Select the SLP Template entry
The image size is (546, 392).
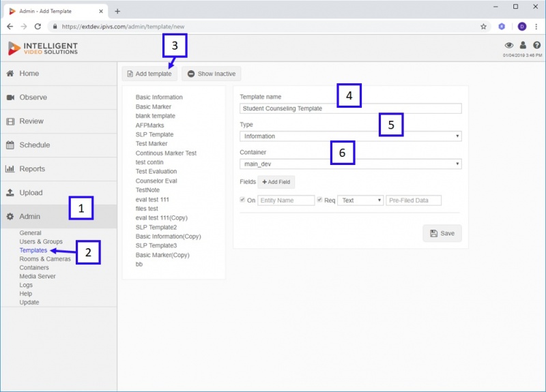point(154,134)
